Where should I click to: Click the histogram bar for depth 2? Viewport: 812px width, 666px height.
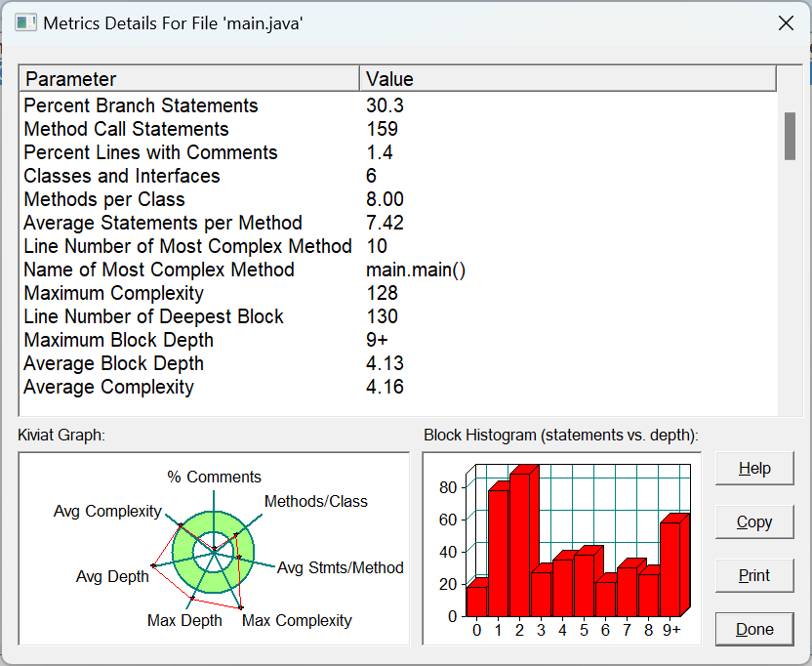coord(518,545)
